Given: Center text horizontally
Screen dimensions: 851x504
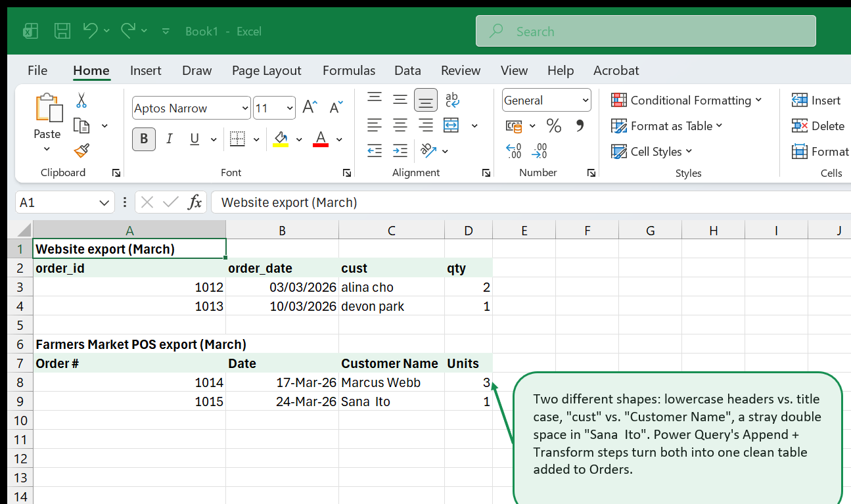Looking at the screenshot, I should [400, 125].
